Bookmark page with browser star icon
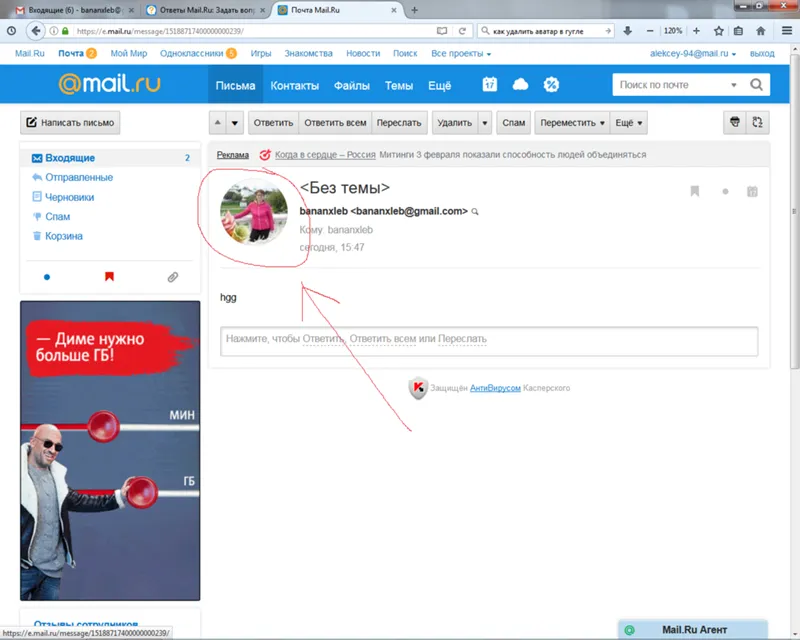The height and width of the screenshot is (640, 800). 719,31
